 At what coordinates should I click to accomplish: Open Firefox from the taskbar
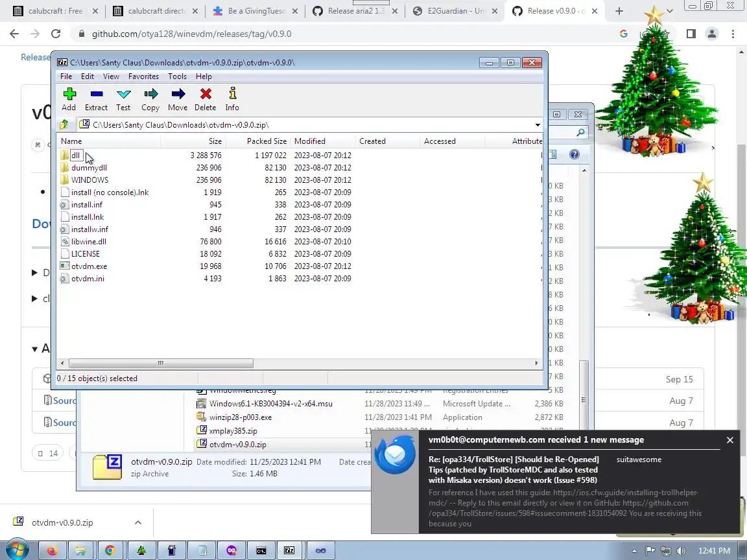pos(52,550)
